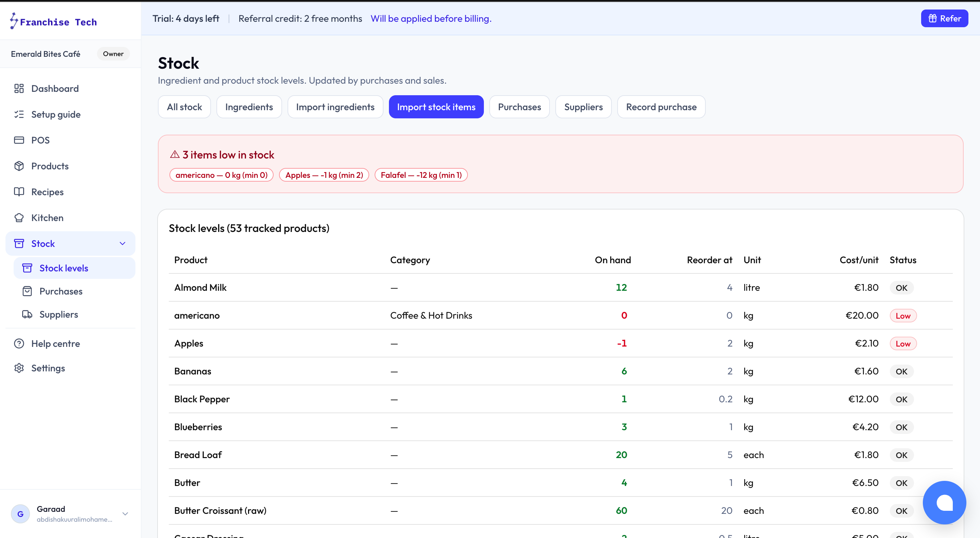Expand the Garaad account menu chevron
The image size is (980, 538).
click(x=125, y=514)
